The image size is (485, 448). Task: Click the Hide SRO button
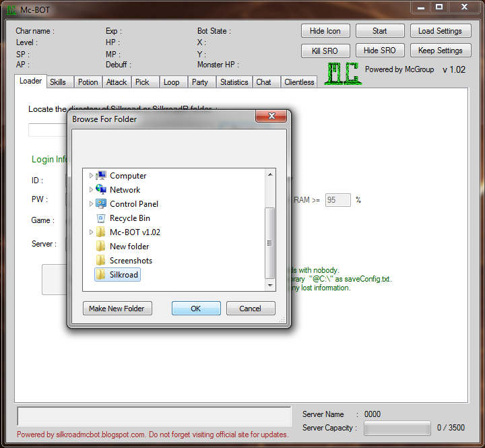[380, 51]
